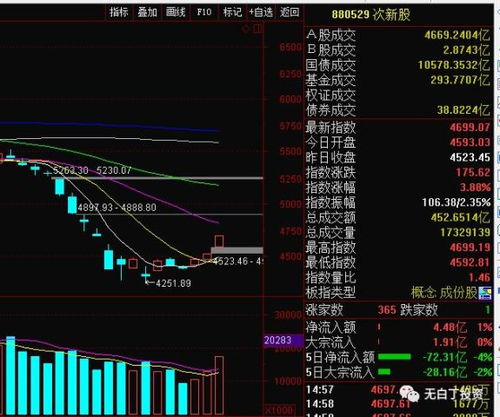Activate the 画线 drawing tool

[x=175, y=12]
